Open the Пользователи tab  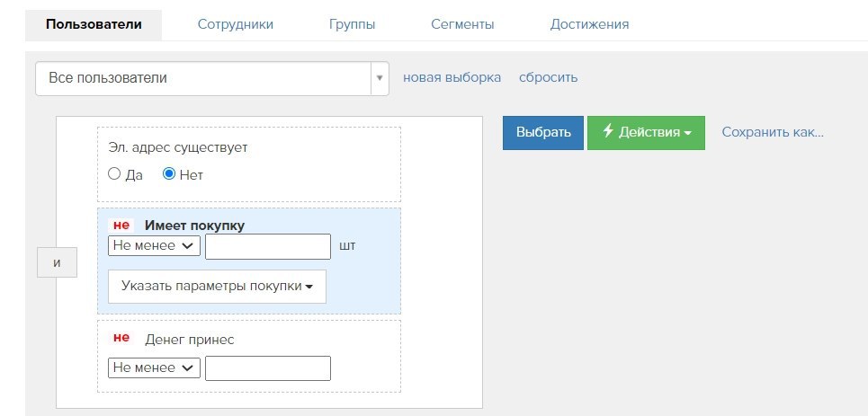tap(94, 25)
